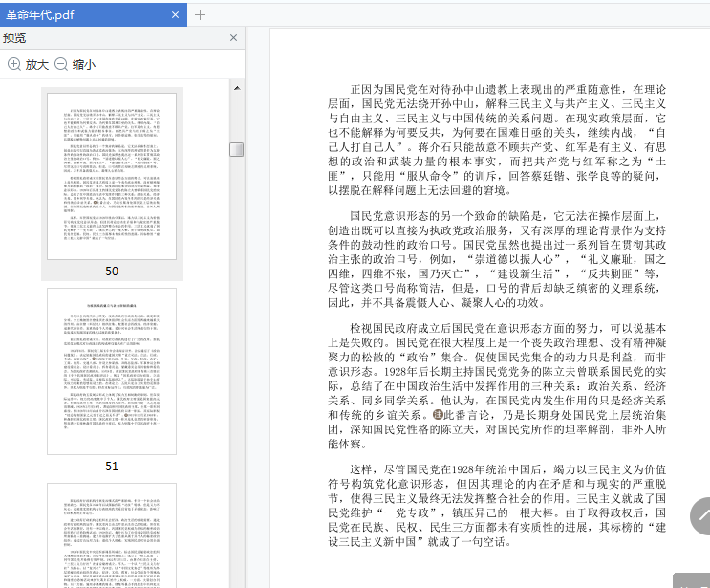Screen dimensions: 710x588
Task: Click the thumbnail scrollbar up arrow
Action: point(237,88)
